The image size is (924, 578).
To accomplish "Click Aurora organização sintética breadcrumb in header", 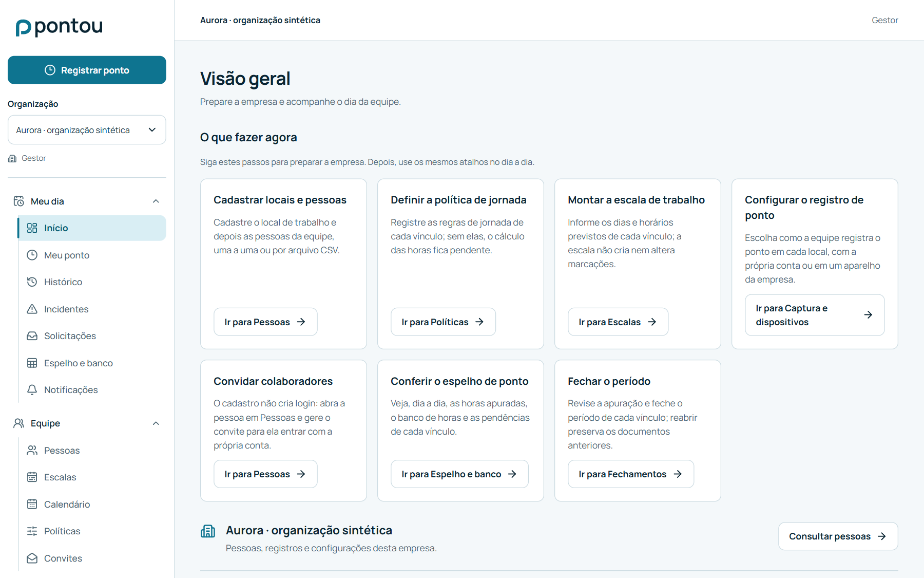I will click(260, 20).
